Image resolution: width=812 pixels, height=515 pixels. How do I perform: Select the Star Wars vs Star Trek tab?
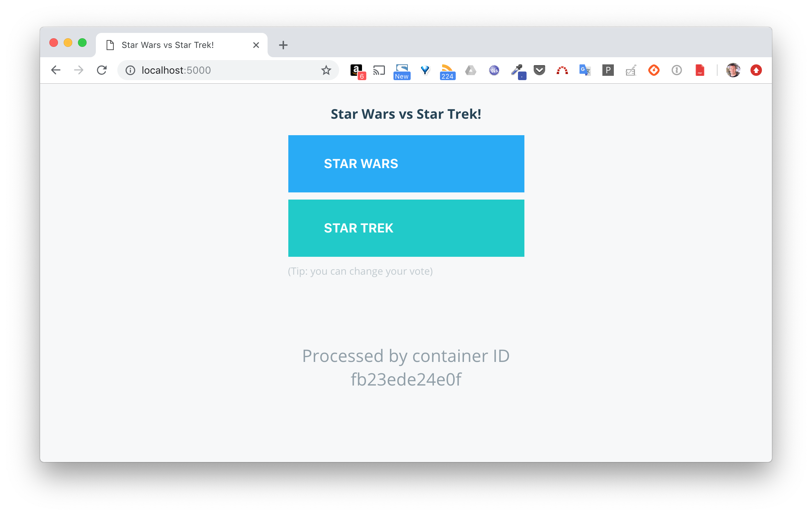[x=182, y=45]
